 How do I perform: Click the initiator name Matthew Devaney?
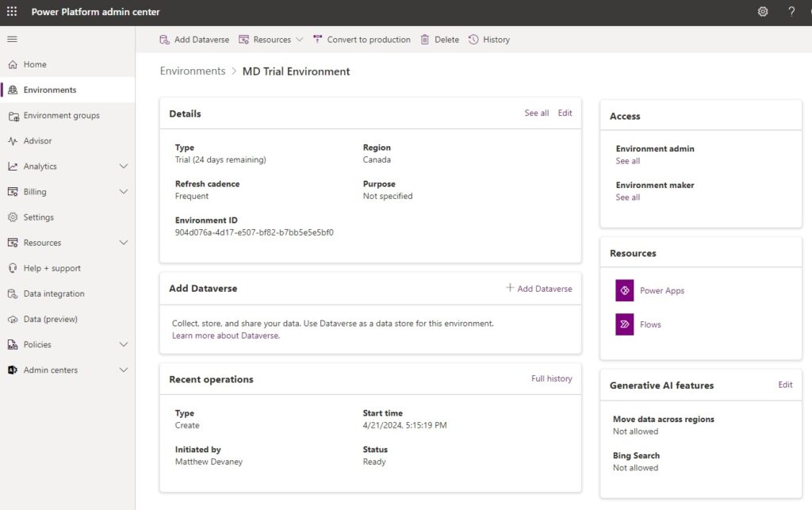pyautogui.click(x=209, y=462)
